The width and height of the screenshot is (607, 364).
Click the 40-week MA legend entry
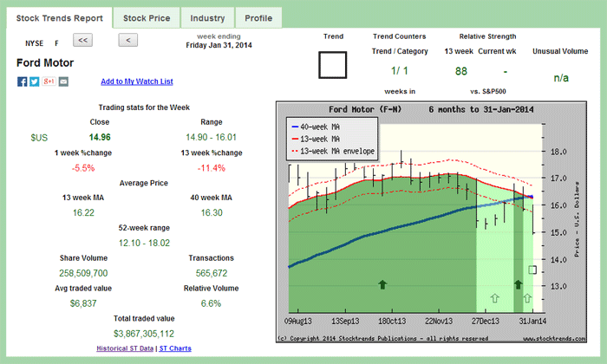click(x=316, y=127)
